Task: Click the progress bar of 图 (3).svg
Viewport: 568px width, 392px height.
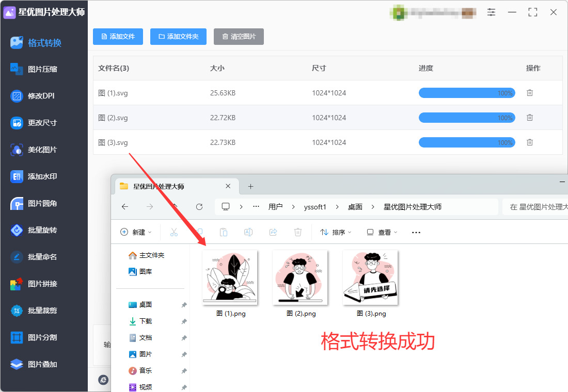Action: pos(467,142)
